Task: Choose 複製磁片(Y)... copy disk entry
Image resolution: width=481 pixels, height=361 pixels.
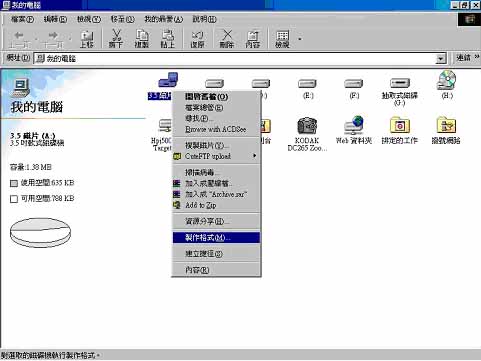Action: 216,145
